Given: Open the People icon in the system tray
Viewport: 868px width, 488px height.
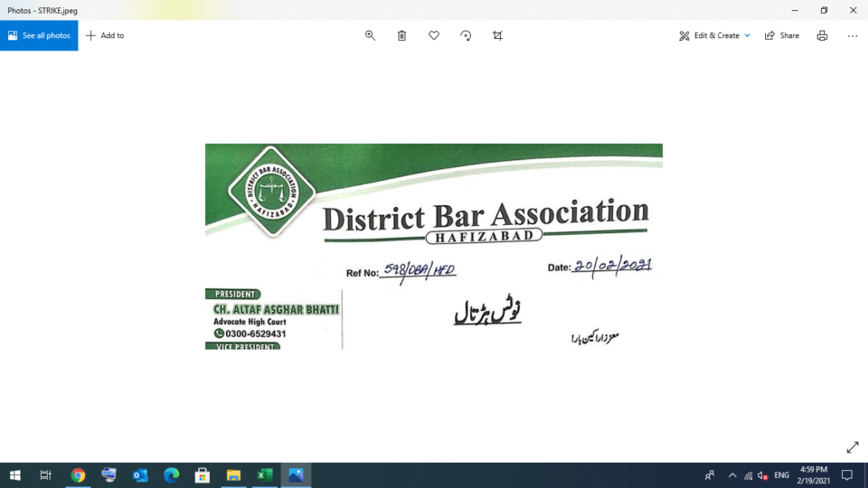Looking at the screenshot, I should 710,475.
